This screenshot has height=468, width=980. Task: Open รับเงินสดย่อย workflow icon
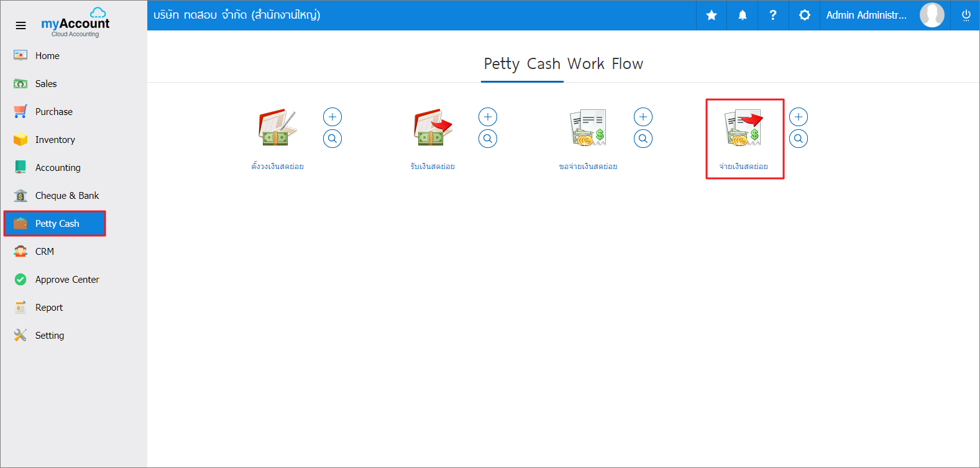point(433,127)
